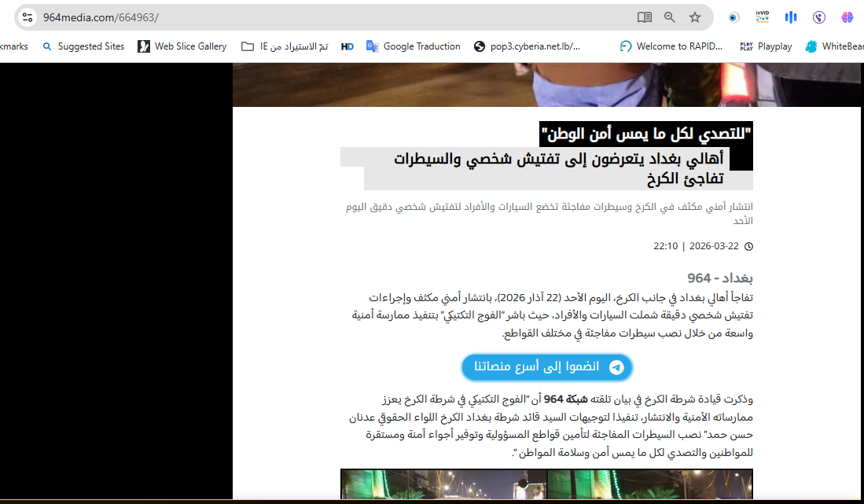Click the globe icon of pop3 bookmark
This screenshot has width=864, height=504.
click(x=480, y=46)
